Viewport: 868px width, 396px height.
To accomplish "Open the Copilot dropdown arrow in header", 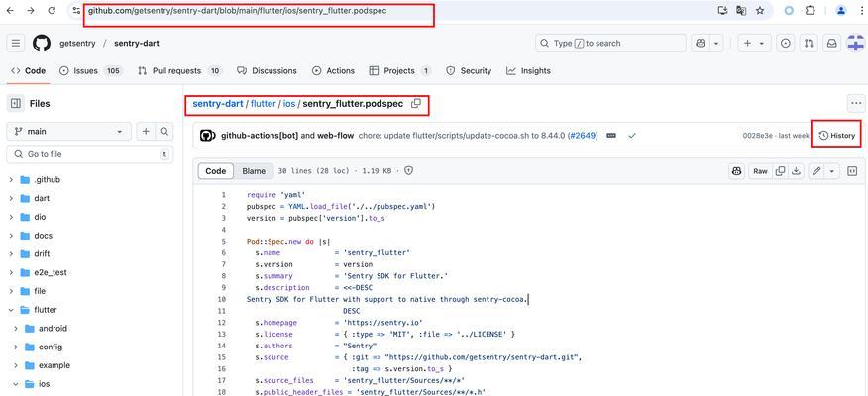I will point(716,44).
